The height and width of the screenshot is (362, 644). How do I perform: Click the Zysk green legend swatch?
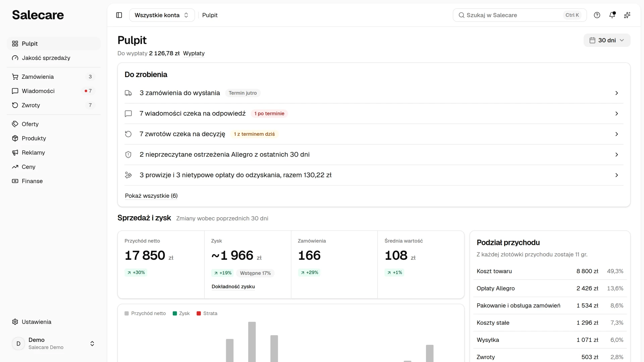[175, 313]
